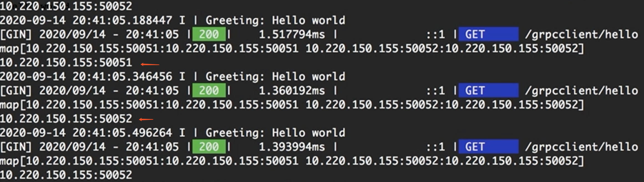
Task: Click the first map[10.220.150.155:50051 line
Action: point(292,49)
